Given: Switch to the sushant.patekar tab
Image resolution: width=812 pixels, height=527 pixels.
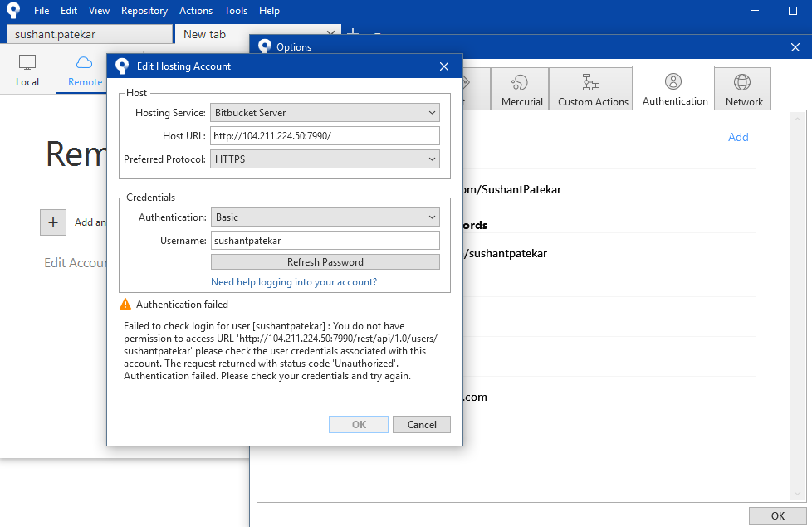Looking at the screenshot, I should click(x=89, y=34).
